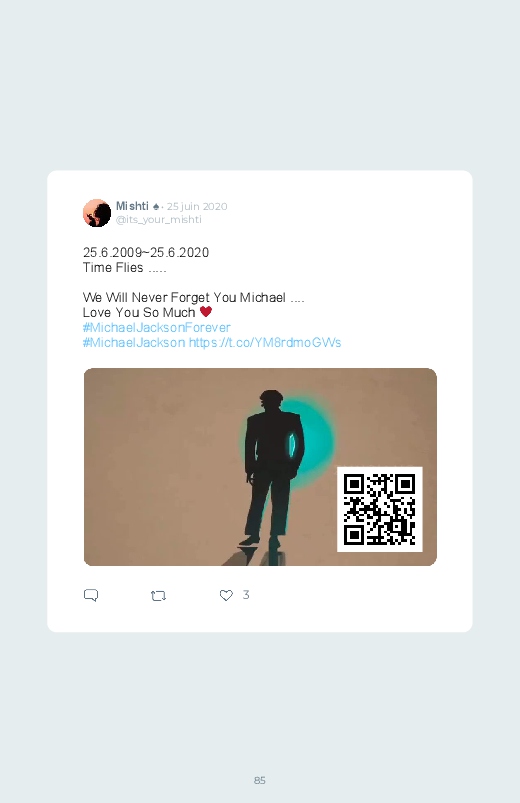
Task: Click the QR code on the image
Action: point(380,510)
